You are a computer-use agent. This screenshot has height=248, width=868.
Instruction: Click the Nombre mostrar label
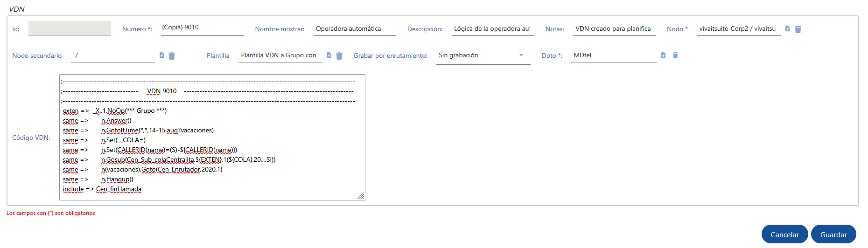(x=280, y=29)
